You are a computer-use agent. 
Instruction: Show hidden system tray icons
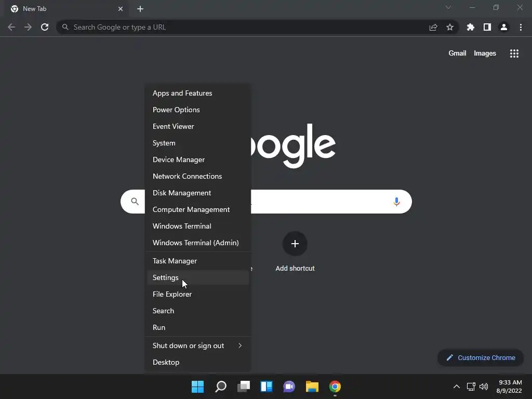pyautogui.click(x=457, y=387)
